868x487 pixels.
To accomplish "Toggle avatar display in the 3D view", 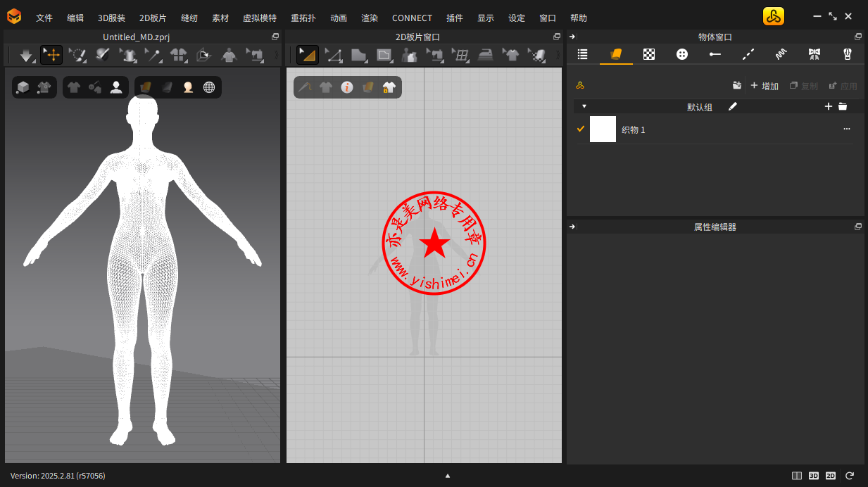I will [x=116, y=87].
